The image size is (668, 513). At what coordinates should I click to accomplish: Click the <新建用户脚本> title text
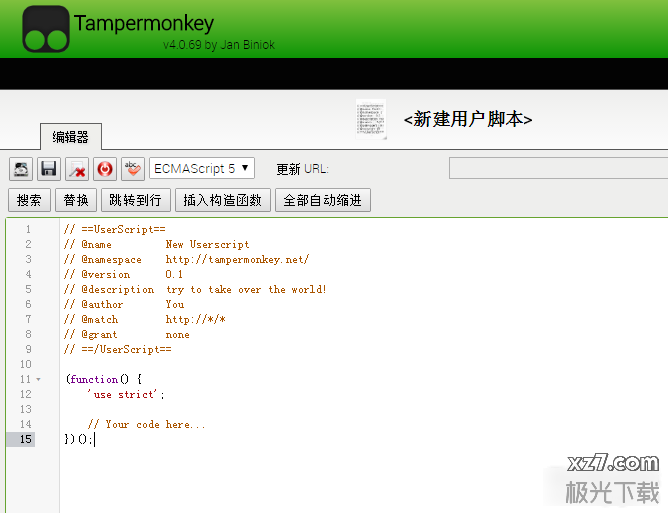click(468, 119)
